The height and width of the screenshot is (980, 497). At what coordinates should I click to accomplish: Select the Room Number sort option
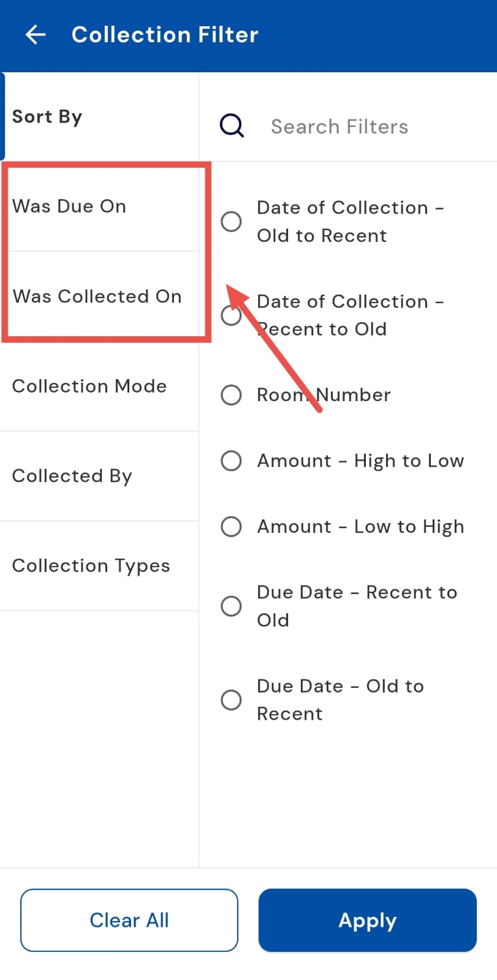tap(231, 395)
